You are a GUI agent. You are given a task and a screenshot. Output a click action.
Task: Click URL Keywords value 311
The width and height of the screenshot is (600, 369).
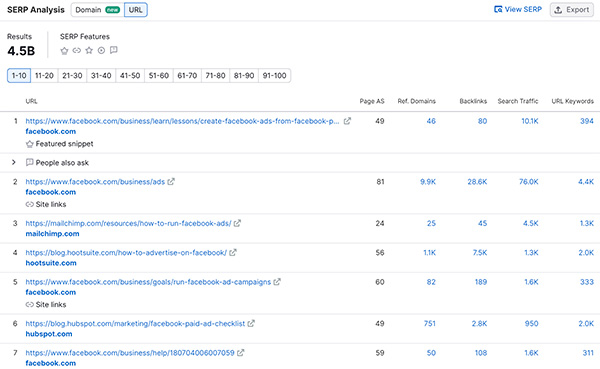pos(588,353)
